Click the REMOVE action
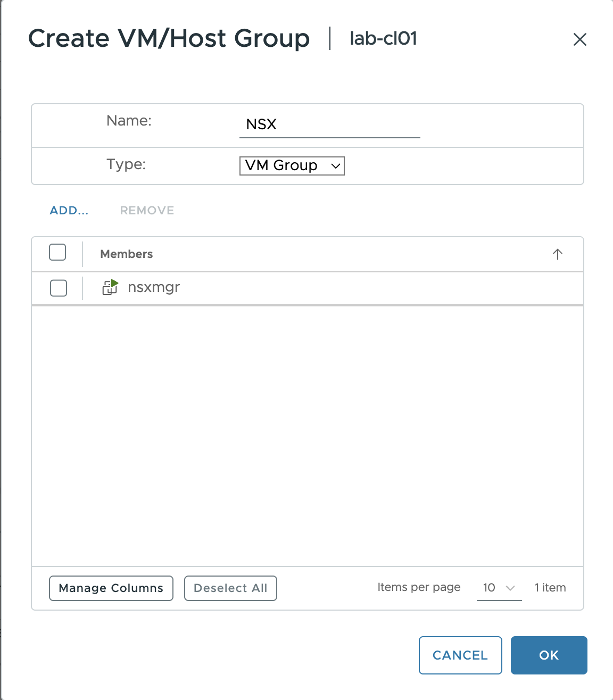Image resolution: width=613 pixels, height=700 pixels. coord(147,211)
